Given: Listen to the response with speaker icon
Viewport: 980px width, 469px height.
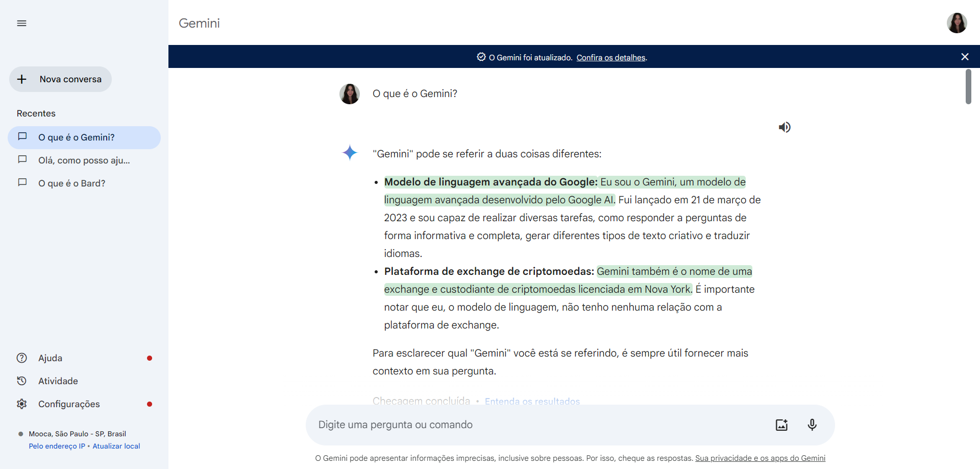Looking at the screenshot, I should pos(785,127).
